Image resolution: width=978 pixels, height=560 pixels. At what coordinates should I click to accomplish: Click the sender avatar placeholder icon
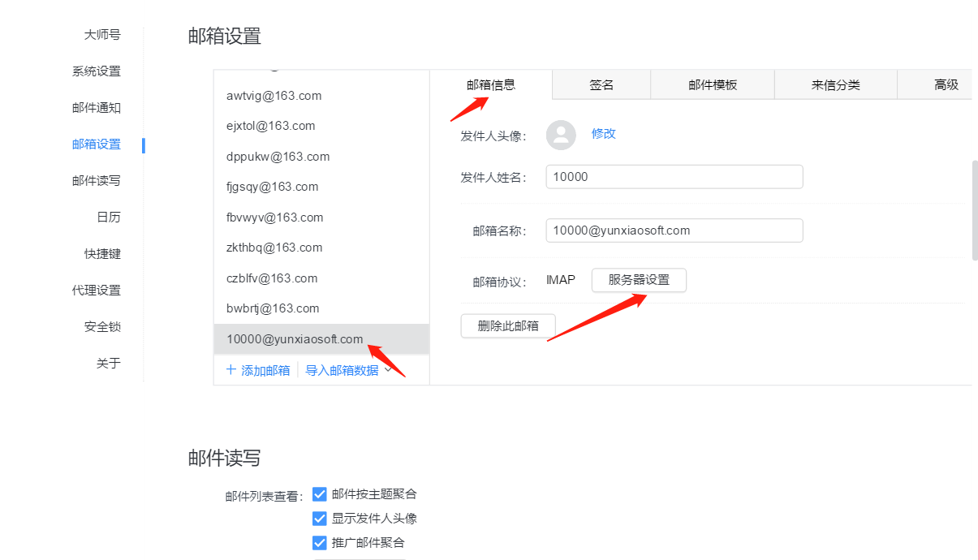[561, 135]
